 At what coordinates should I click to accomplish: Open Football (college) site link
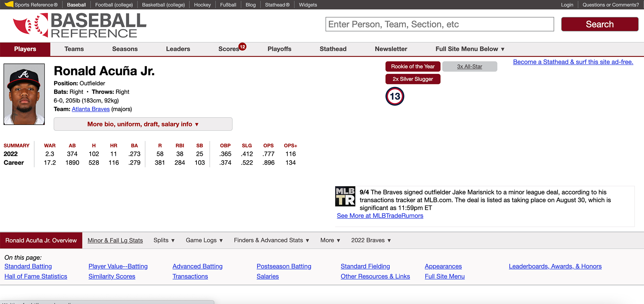point(114,5)
